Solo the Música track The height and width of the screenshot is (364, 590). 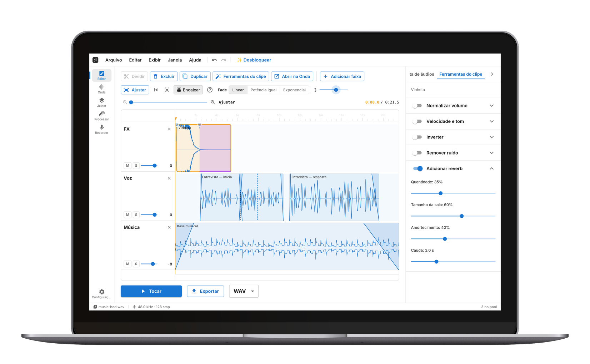pyautogui.click(x=136, y=264)
